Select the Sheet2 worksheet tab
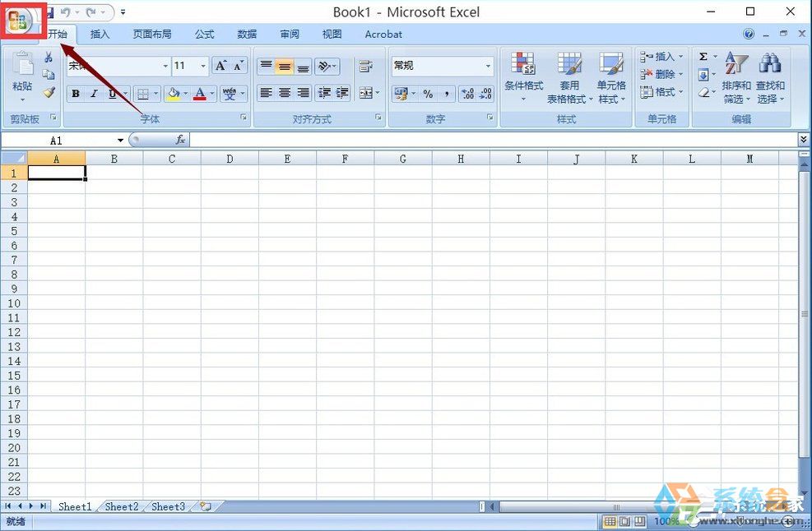Screen dimensions: 812x531 click(120, 506)
